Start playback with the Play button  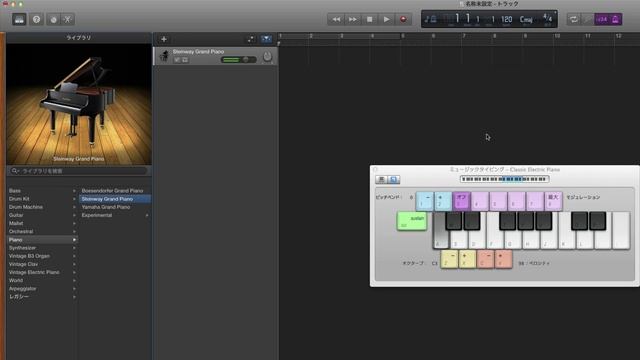386,19
